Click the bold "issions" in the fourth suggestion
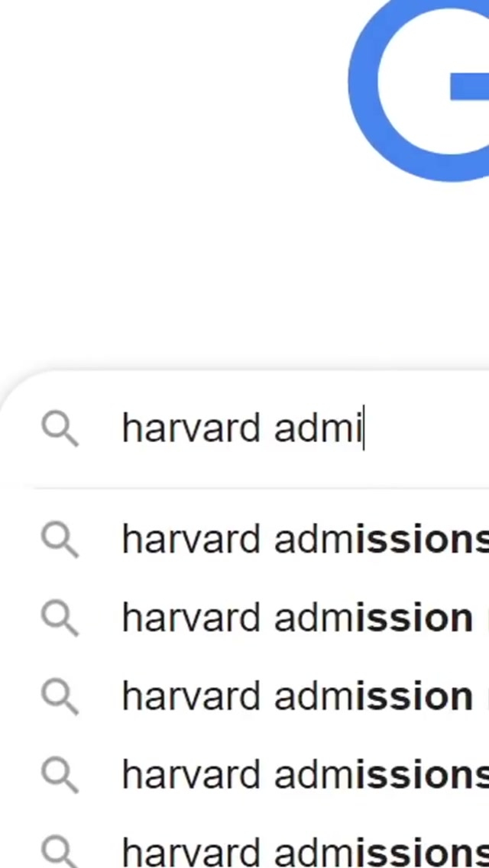489x868 pixels. tap(422, 775)
